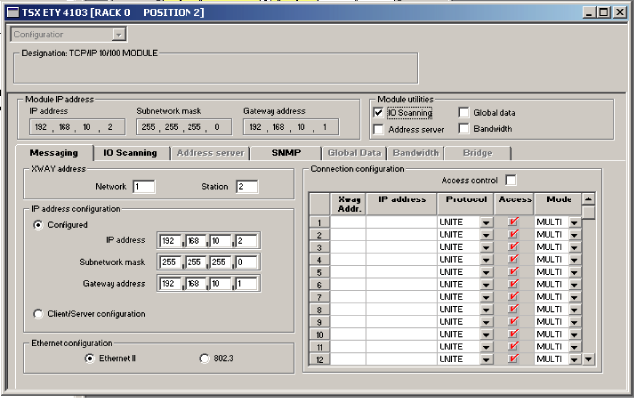
Task: Open Mode dropdown in row 5
Action: click(x=575, y=273)
